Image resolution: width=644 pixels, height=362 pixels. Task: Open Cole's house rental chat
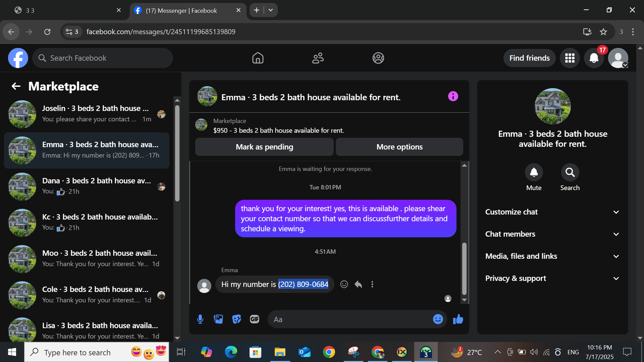[x=87, y=295]
